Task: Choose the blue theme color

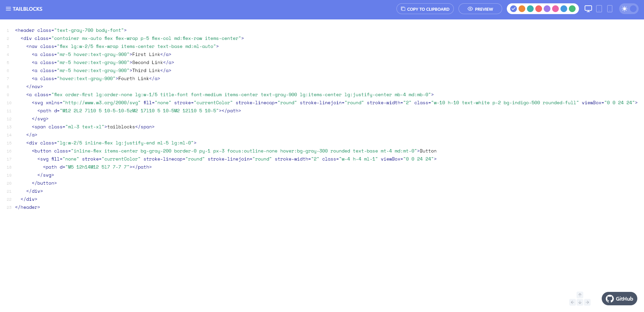Action: pos(564,9)
